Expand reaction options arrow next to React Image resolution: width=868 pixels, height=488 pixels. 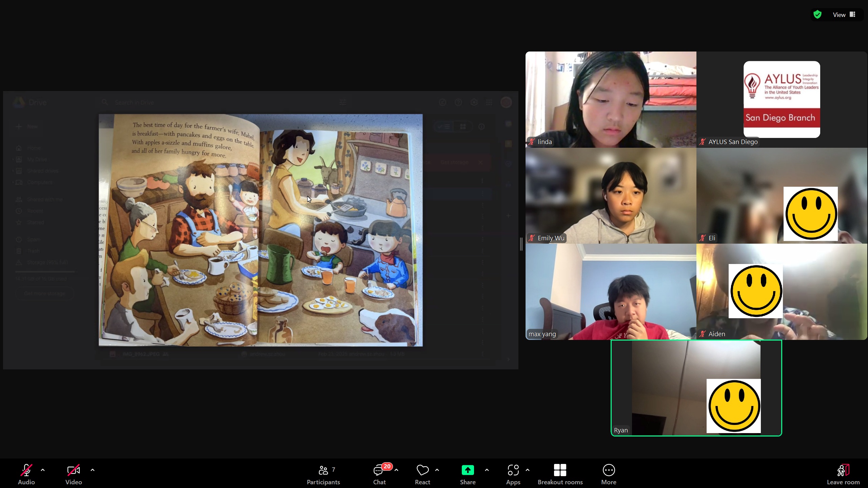[437, 470]
